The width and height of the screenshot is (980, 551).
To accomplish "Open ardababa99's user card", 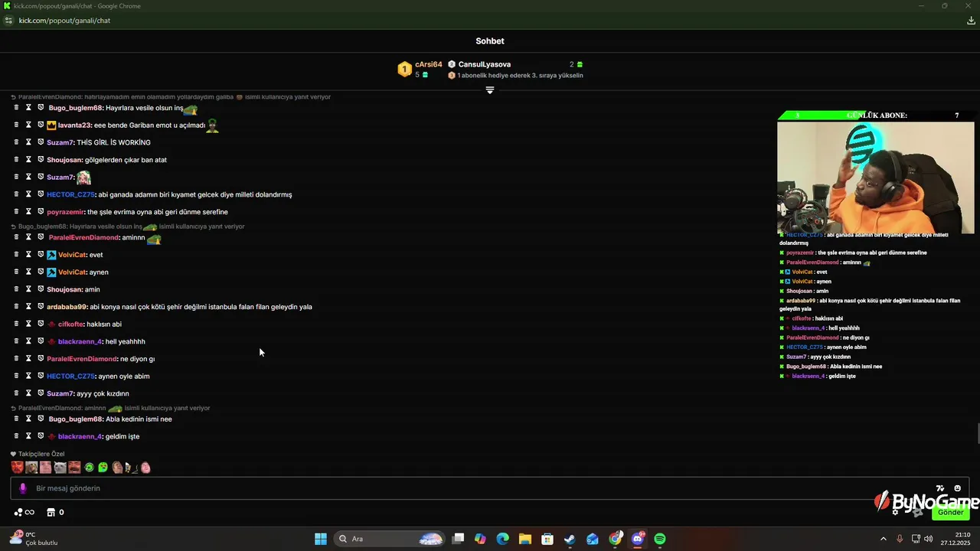I will (x=67, y=307).
